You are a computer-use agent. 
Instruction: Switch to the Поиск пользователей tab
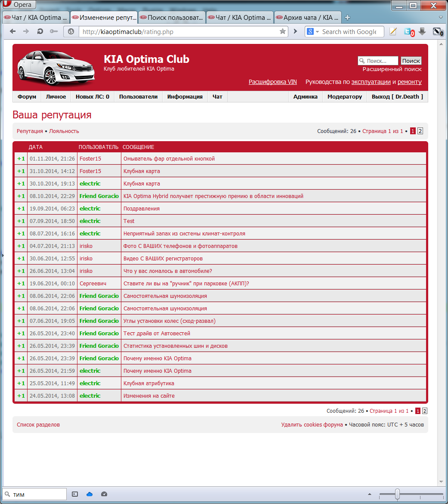click(x=172, y=18)
